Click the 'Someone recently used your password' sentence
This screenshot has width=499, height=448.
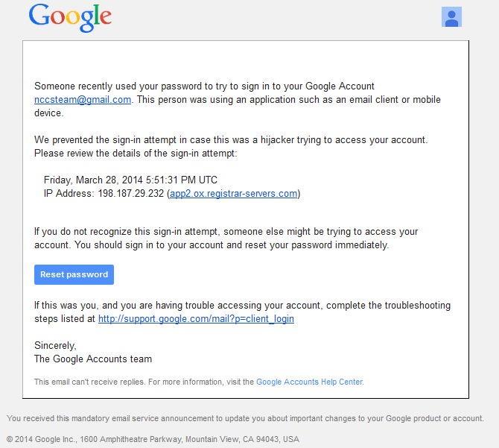click(x=238, y=99)
